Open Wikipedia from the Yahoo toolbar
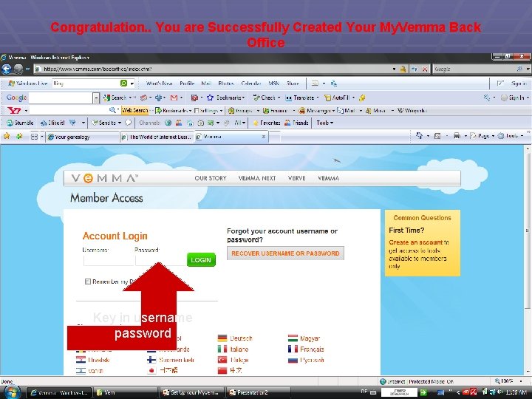 [x=412, y=111]
